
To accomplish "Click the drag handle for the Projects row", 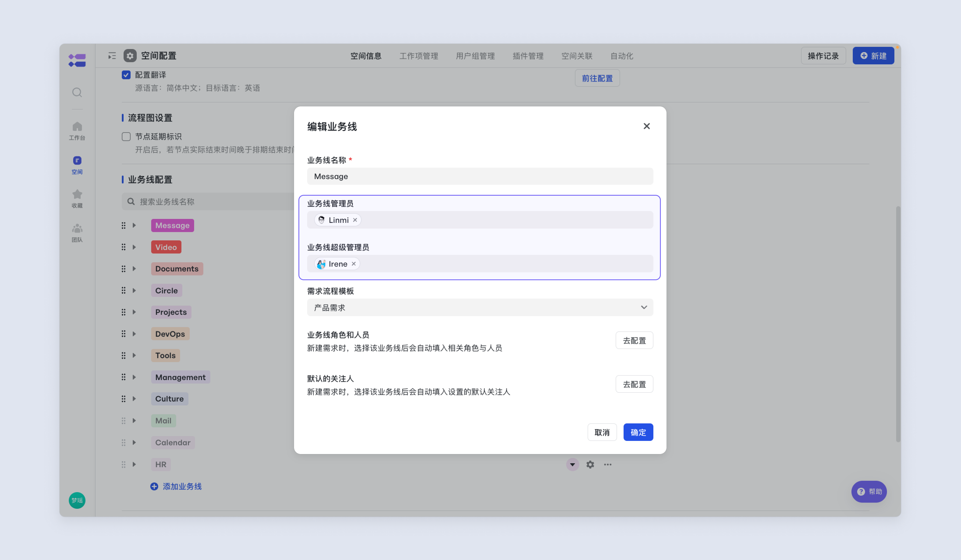I will [124, 312].
